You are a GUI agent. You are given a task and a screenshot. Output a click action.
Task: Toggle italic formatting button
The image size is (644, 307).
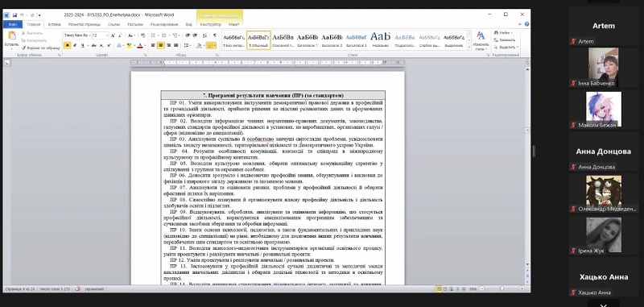[x=75, y=45]
